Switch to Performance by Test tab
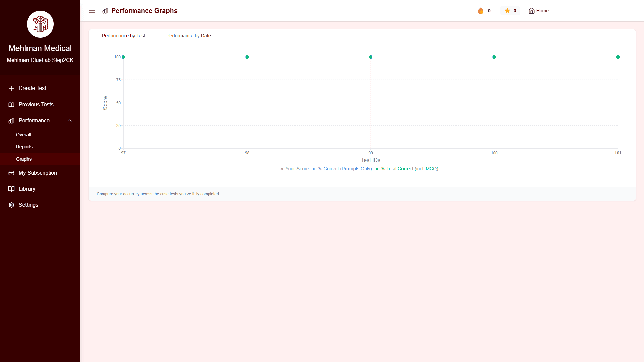The image size is (644, 362). point(123,36)
